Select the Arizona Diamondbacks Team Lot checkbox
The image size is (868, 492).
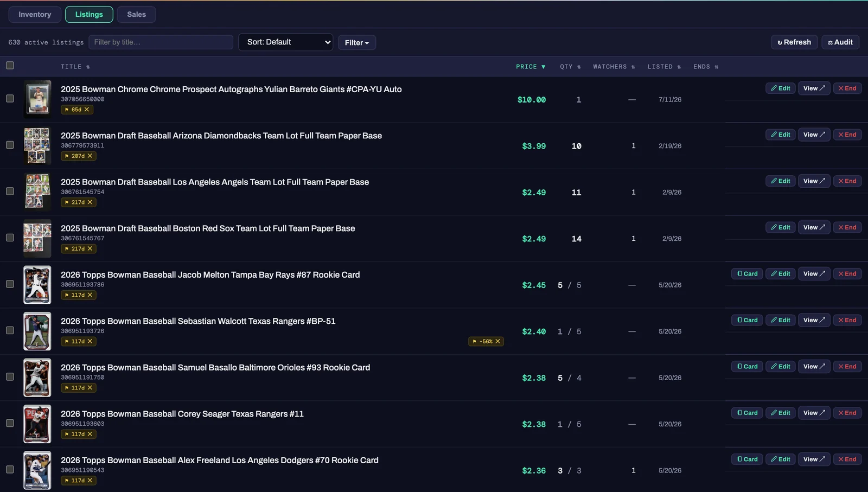pos(10,145)
